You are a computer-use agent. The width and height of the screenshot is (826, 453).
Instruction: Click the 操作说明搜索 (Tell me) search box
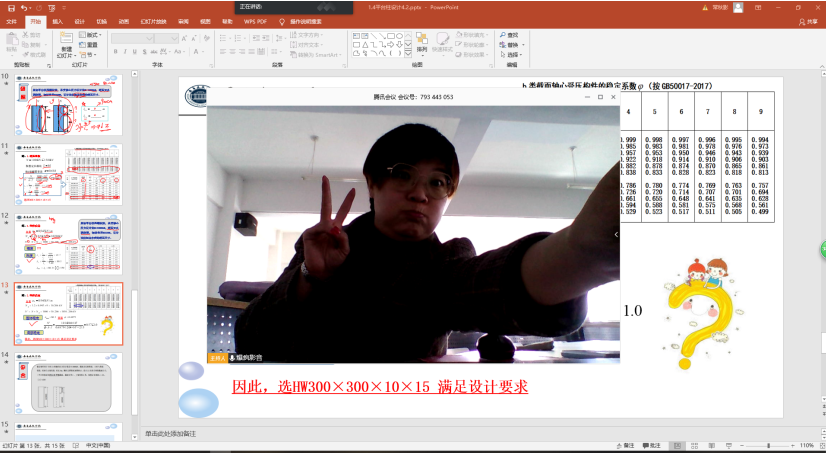(x=306, y=22)
